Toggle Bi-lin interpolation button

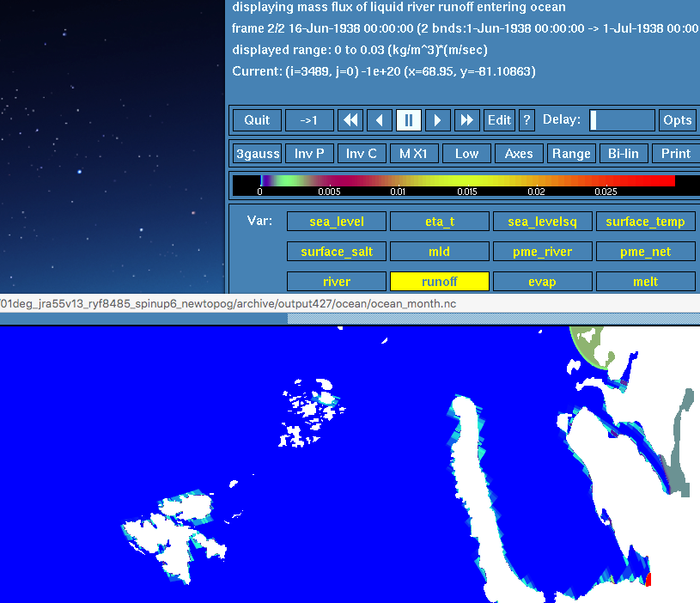pyautogui.click(x=624, y=154)
